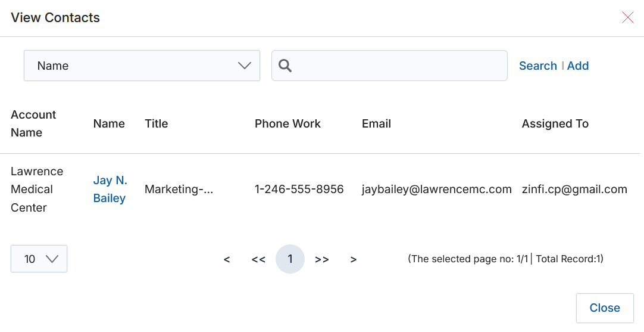Image resolution: width=644 pixels, height=332 pixels.
Task: Go to the first page with <
Action: coord(227,260)
